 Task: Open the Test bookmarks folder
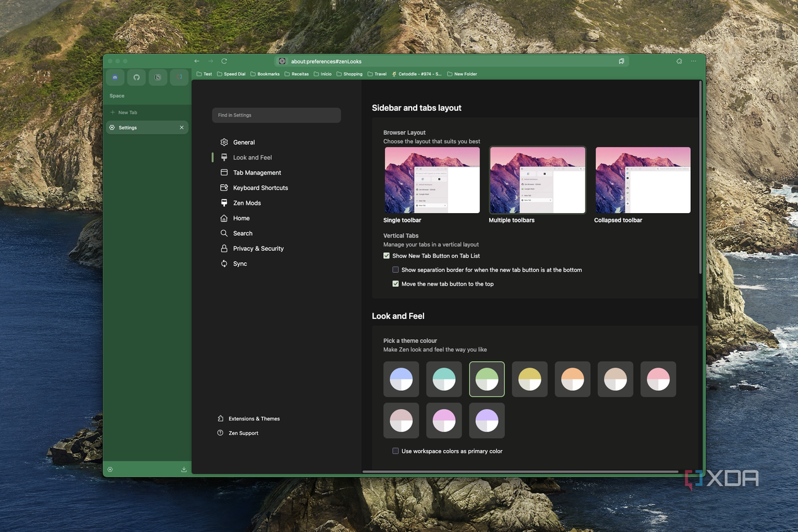pos(204,74)
